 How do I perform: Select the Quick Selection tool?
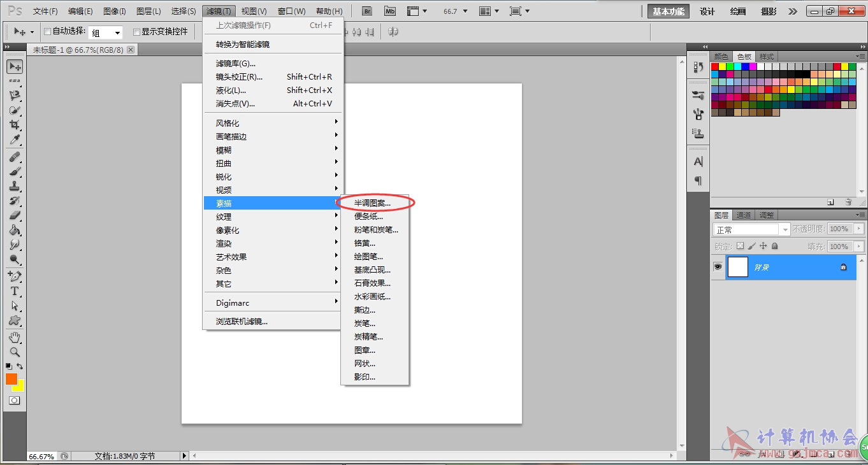coord(15,110)
